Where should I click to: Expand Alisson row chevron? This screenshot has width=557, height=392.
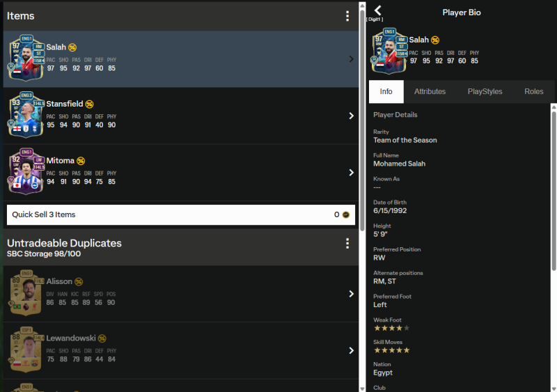[x=351, y=294]
